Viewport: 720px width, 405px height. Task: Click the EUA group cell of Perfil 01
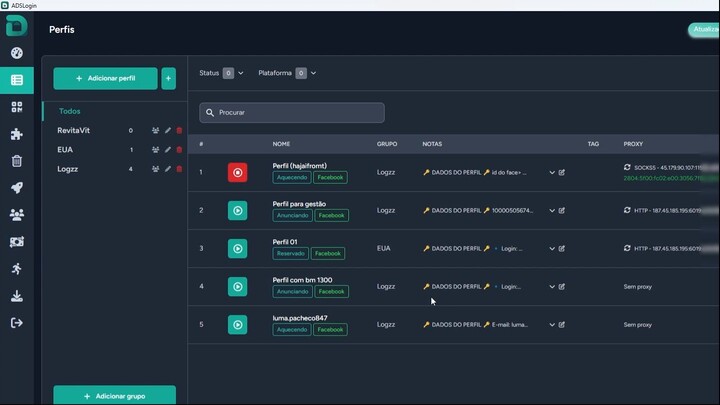[383, 248]
